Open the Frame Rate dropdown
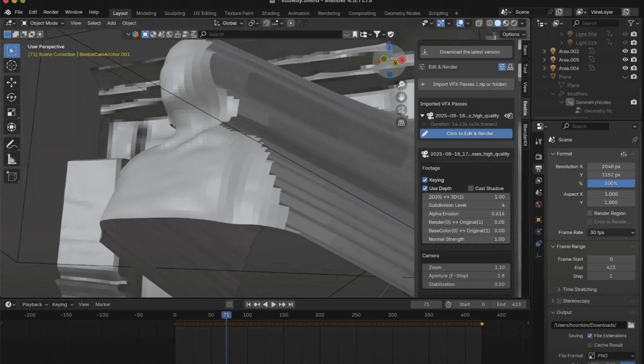644x364 pixels. [611, 232]
